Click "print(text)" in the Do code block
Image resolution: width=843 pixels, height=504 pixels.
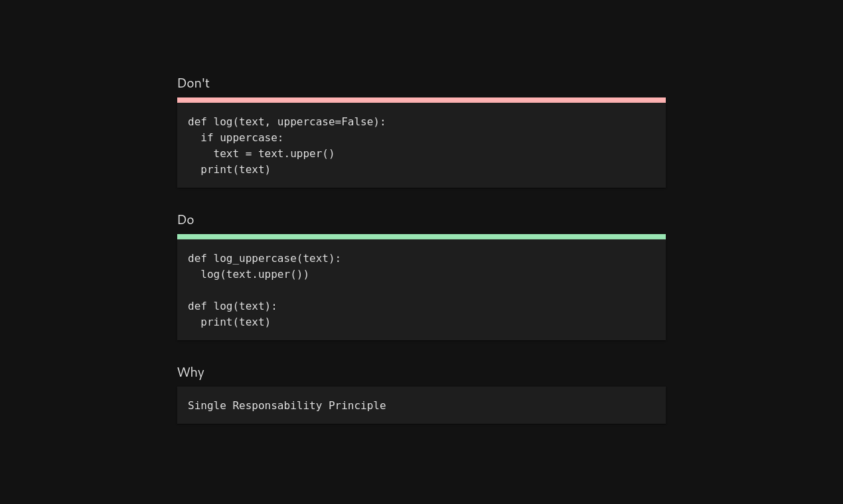tap(236, 322)
